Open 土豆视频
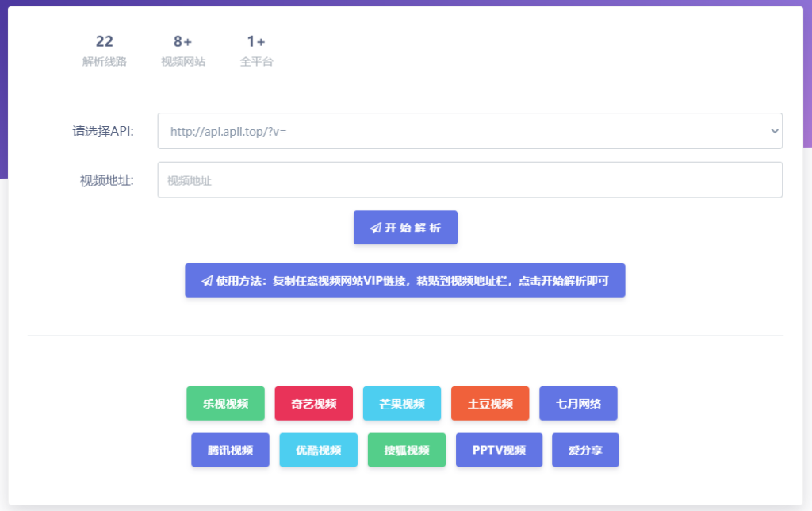 click(x=490, y=403)
